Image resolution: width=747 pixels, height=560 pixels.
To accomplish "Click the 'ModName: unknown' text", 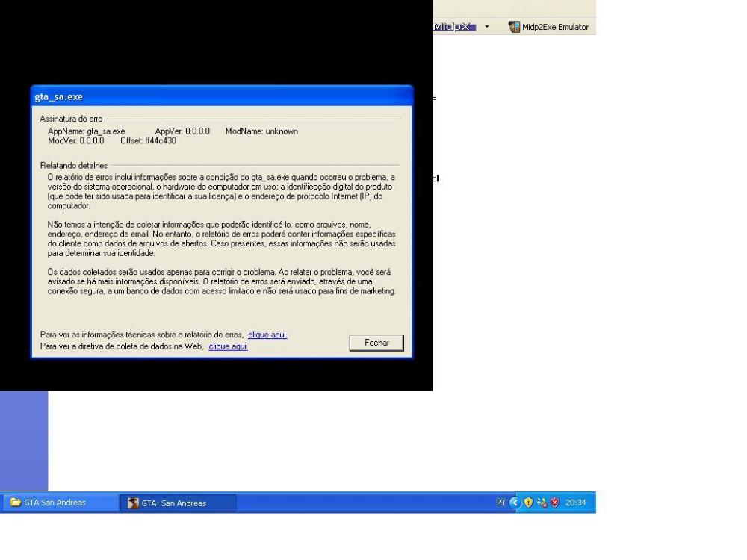I will click(261, 131).
